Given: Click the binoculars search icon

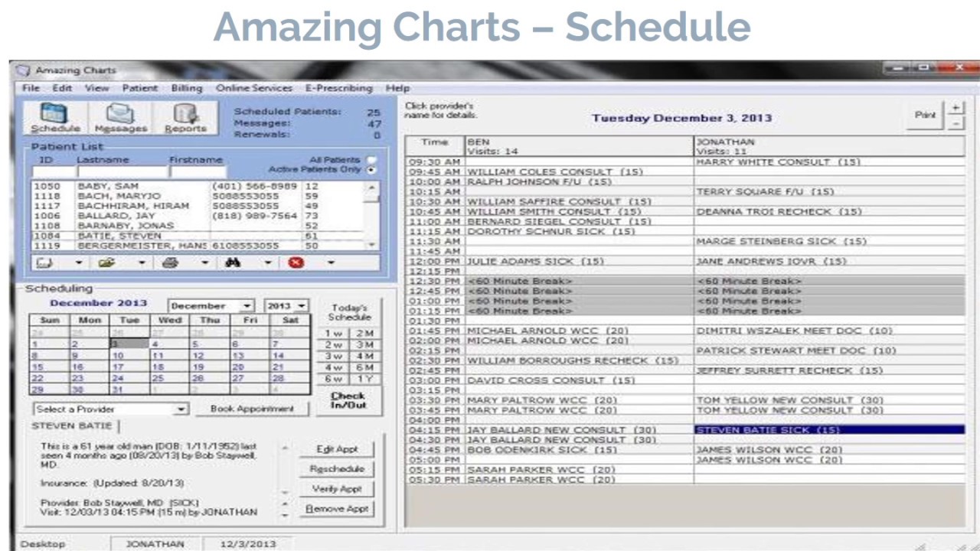Looking at the screenshot, I should click(234, 262).
